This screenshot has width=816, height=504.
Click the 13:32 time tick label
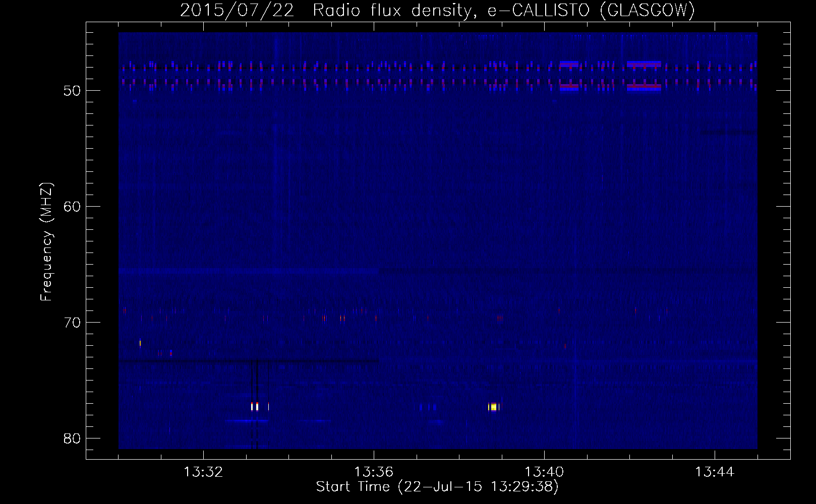[x=203, y=472]
